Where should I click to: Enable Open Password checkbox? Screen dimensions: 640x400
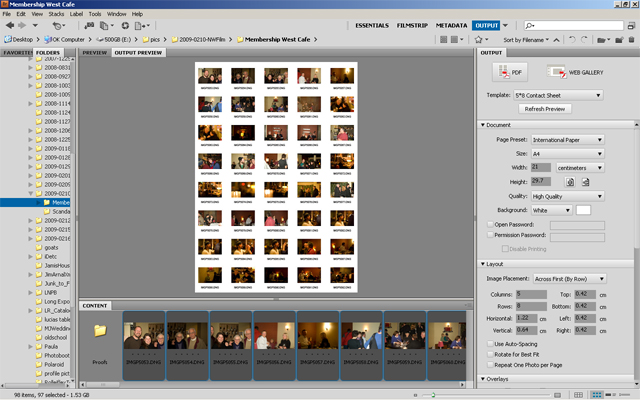490,224
